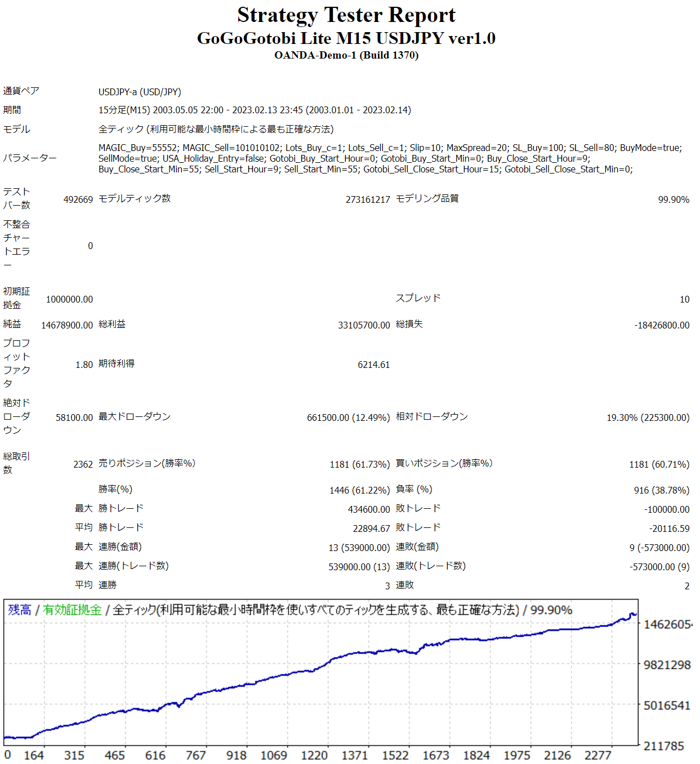Click consecutive wins 13 (539000.00)
This screenshot has width=700, height=764.
pos(359,548)
